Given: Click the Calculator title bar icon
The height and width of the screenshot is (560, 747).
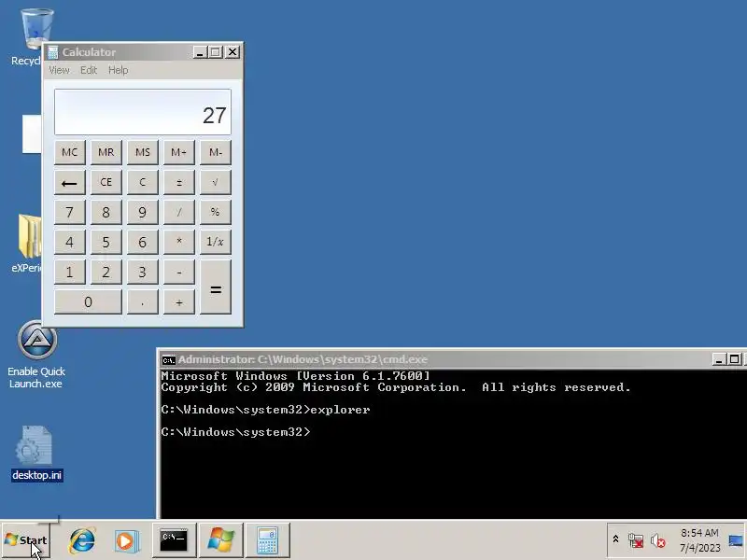Looking at the screenshot, I should click(53, 52).
